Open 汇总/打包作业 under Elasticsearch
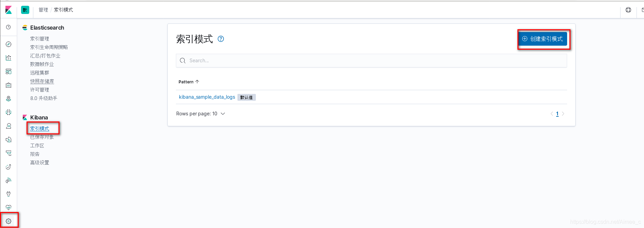 pyautogui.click(x=45, y=56)
